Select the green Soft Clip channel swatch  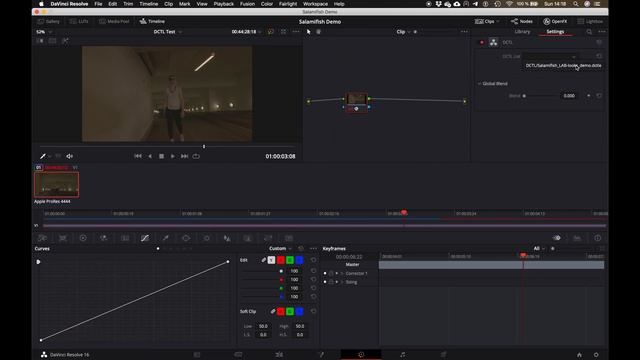pos(290,311)
